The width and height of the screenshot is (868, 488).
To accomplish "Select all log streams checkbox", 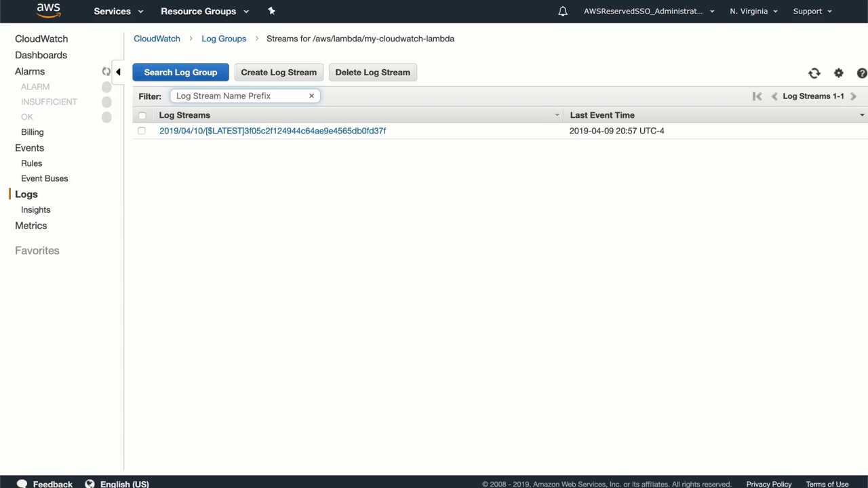I will 142,115.
